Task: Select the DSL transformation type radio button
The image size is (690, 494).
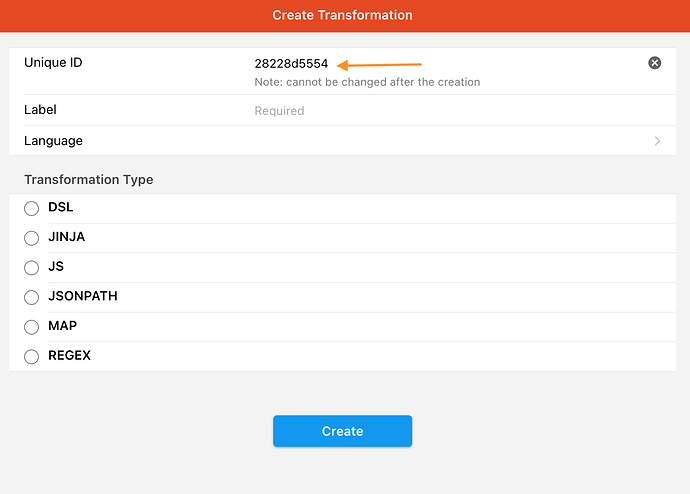Action: (x=31, y=208)
